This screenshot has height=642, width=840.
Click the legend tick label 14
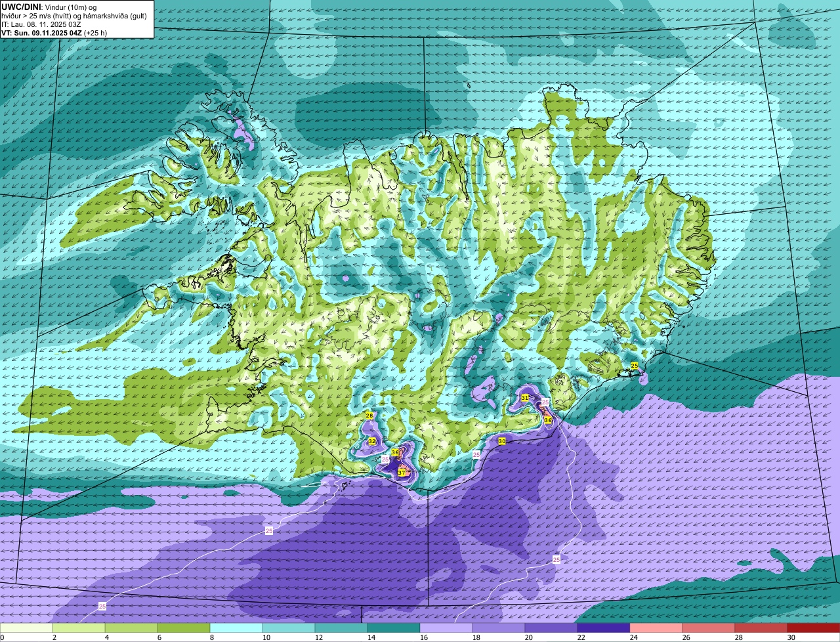point(371,637)
